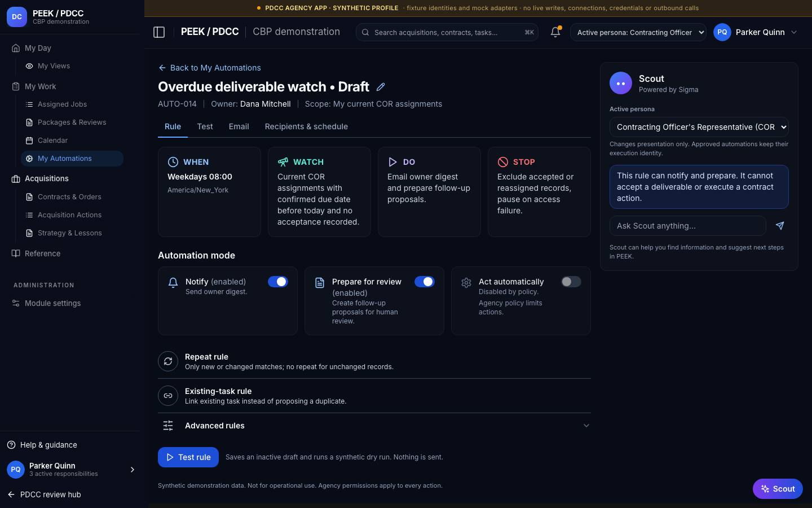The image size is (812, 508).
Task: Expand the Advanced rules chevron
Action: pyautogui.click(x=586, y=426)
